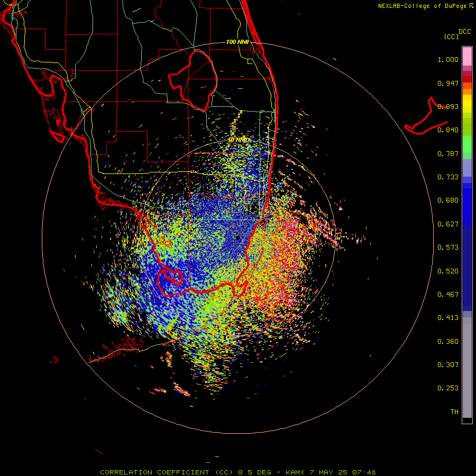This screenshot has height=476, width=476.
Task: Click the DCC legend heading
Action: pyautogui.click(x=465, y=32)
